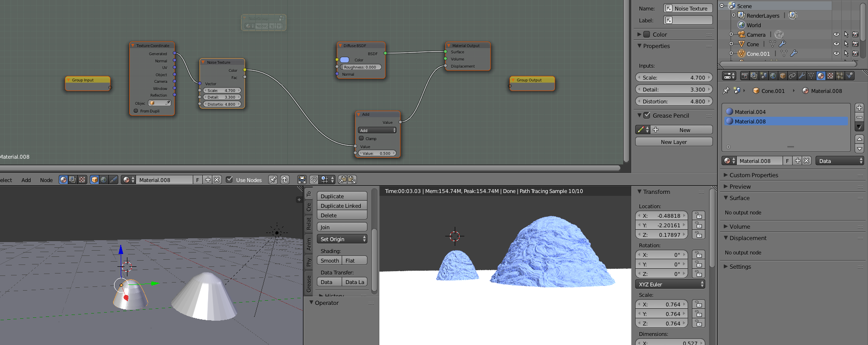The image size is (868, 345).
Task: Switch node editor to Compositing node tree
Action: [73, 180]
